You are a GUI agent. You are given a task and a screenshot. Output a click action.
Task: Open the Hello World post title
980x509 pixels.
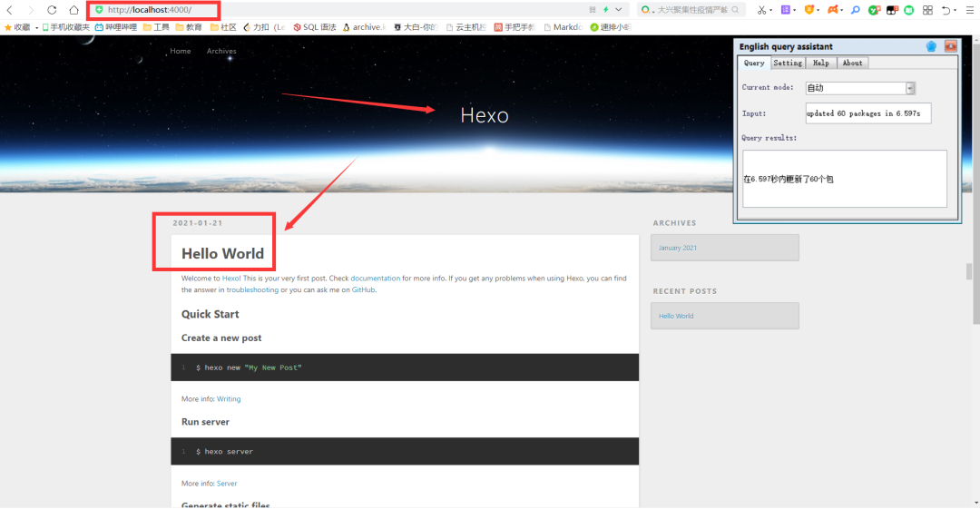[222, 253]
